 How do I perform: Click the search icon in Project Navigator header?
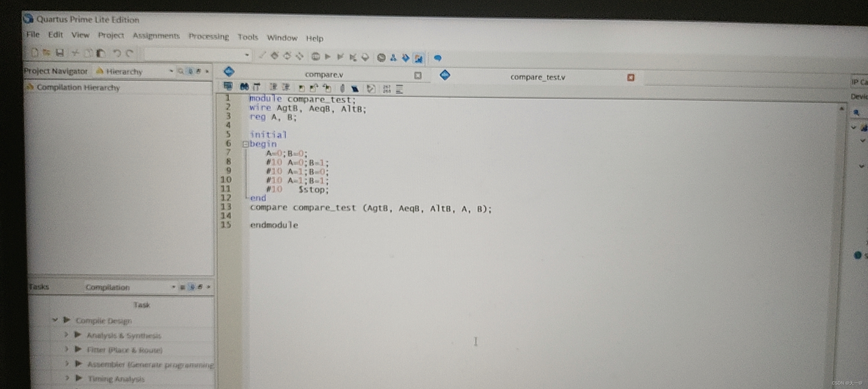[181, 71]
